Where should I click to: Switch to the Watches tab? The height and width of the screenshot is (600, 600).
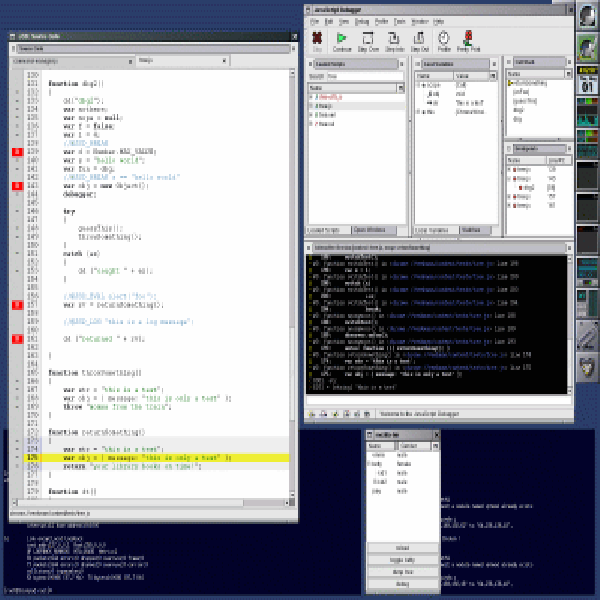(x=471, y=230)
